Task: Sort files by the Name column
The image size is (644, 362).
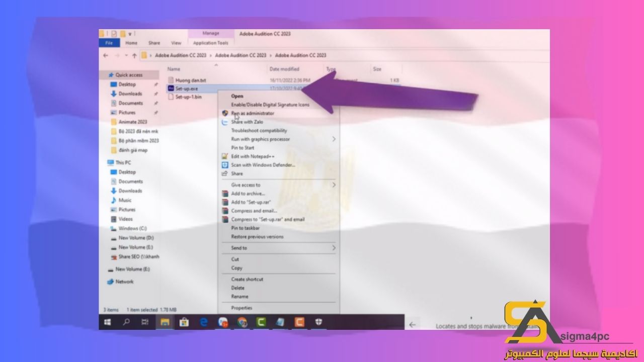Action: (174, 69)
